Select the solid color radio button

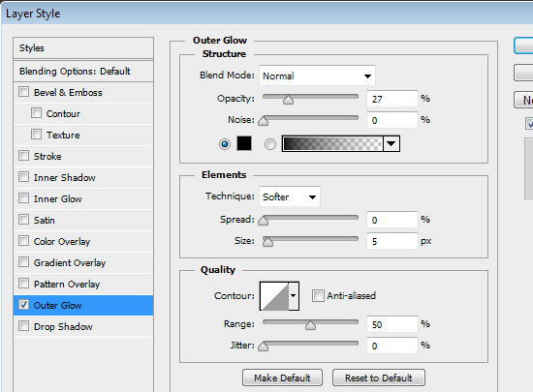tap(225, 144)
